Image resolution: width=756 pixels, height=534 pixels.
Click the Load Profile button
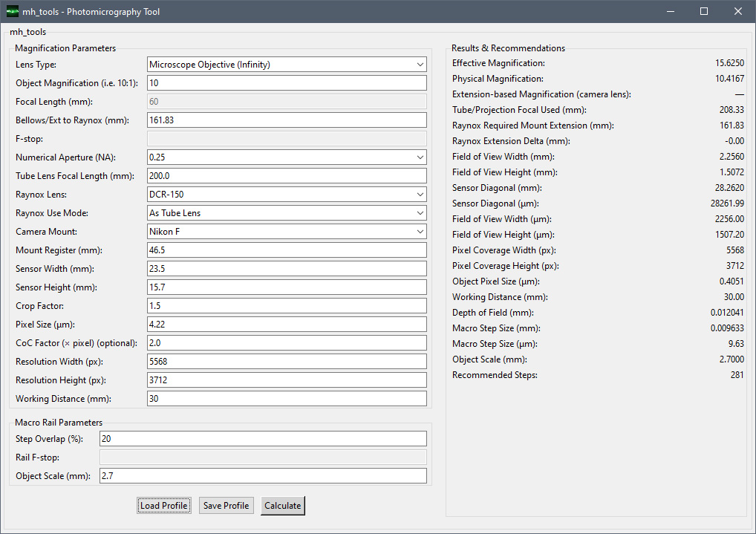point(164,506)
